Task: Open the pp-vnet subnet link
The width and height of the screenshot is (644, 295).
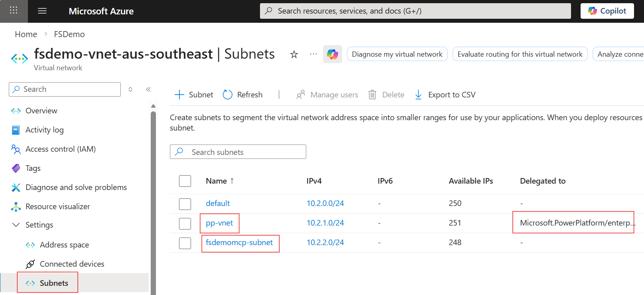Action: (x=219, y=223)
